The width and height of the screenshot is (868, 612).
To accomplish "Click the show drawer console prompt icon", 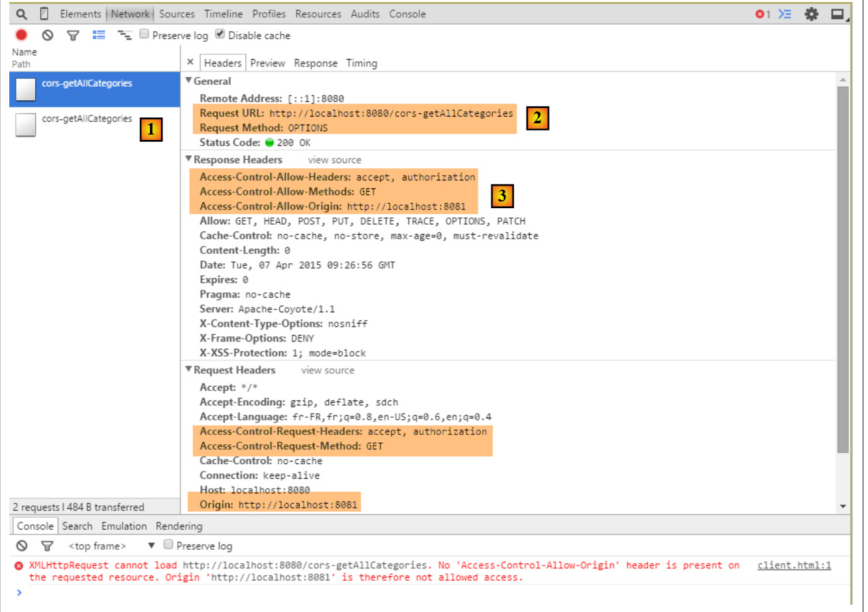I will [785, 14].
